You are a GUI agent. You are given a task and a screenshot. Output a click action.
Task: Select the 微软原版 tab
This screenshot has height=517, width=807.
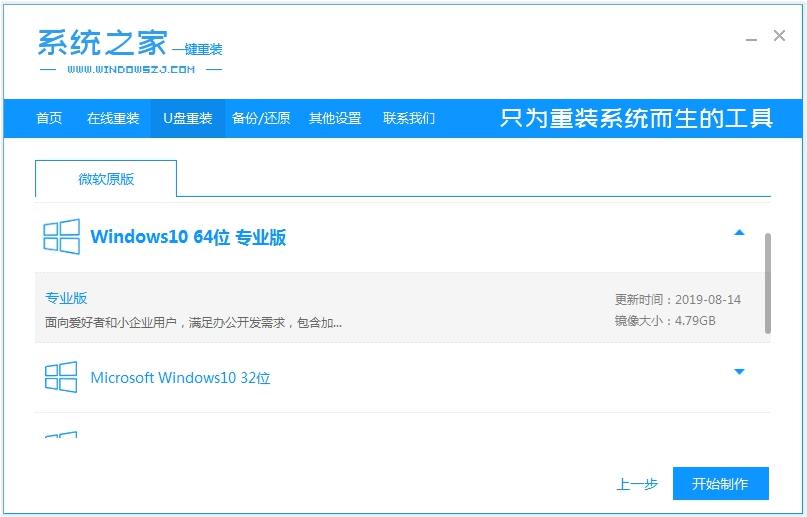(x=106, y=179)
